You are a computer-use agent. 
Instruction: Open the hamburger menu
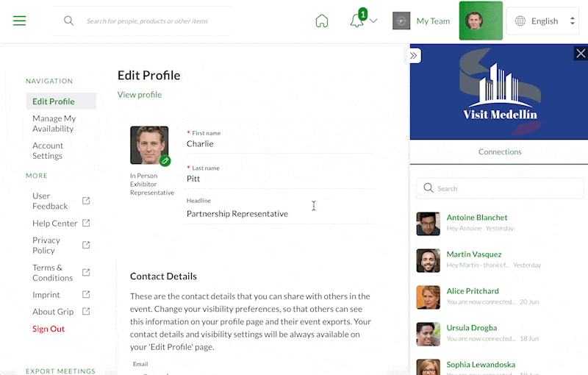coord(20,21)
